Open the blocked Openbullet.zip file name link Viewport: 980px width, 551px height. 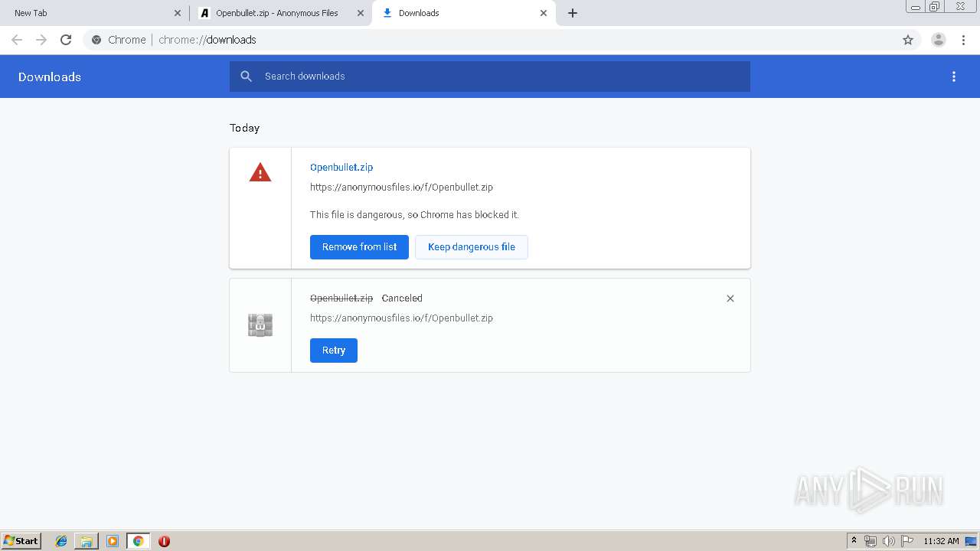click(x=341, y=168)
